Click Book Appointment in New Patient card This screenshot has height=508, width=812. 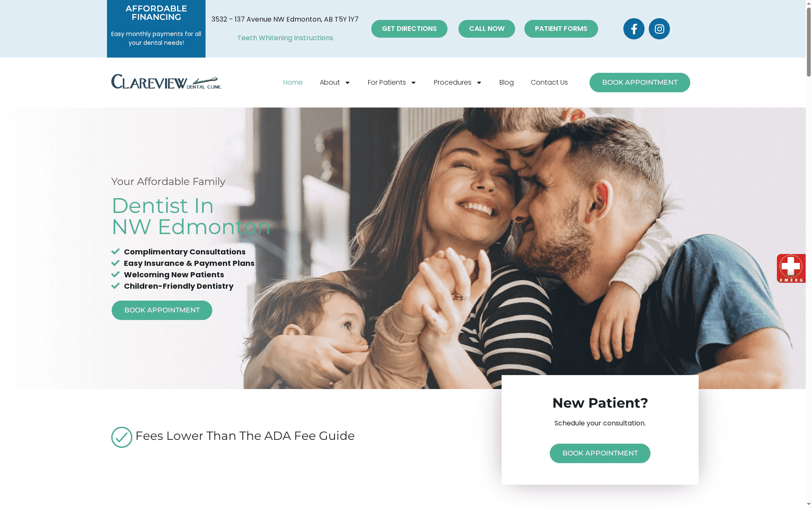tap(600, 453)
